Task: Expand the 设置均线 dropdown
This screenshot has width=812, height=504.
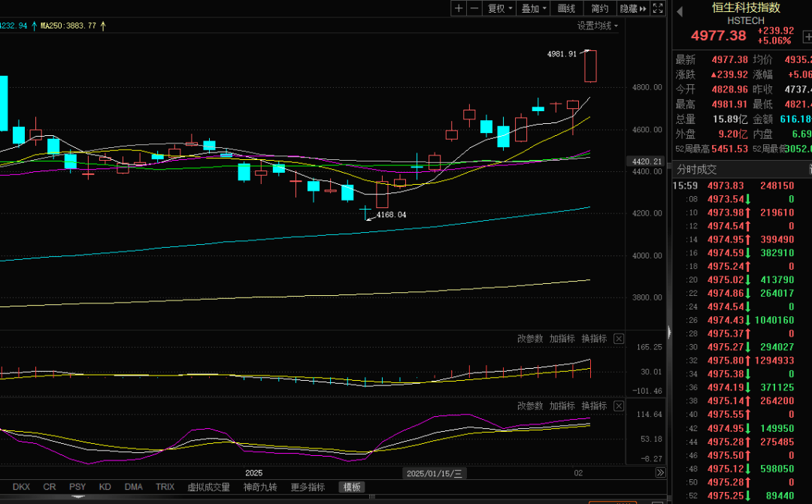Action: pos(598,26)
